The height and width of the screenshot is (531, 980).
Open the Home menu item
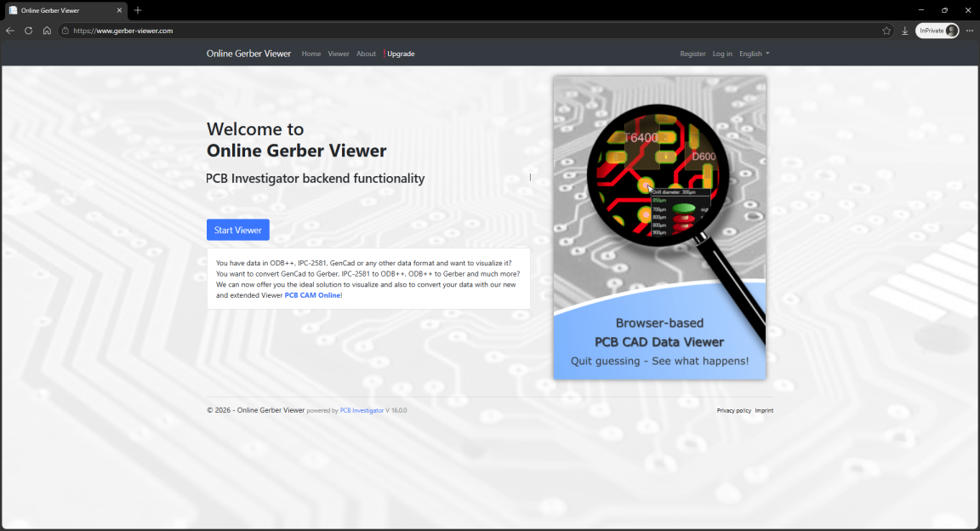(311, 54)
